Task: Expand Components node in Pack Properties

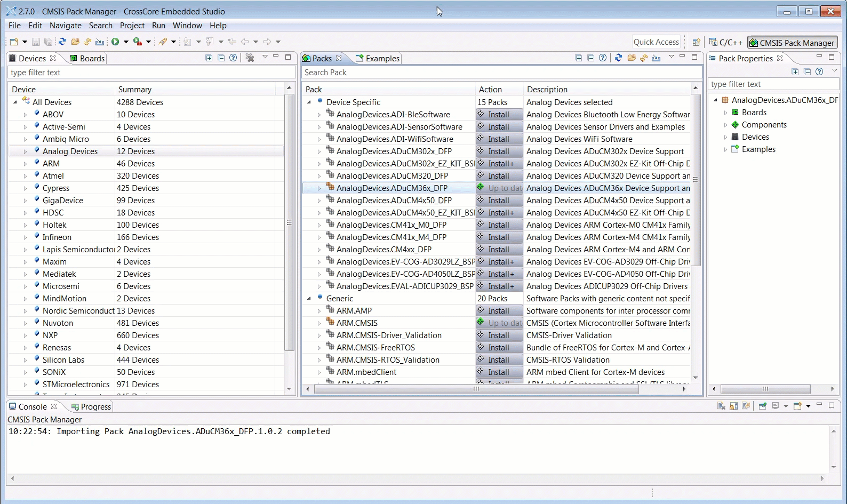Action: pyautogui.click(x=725, y=125)
